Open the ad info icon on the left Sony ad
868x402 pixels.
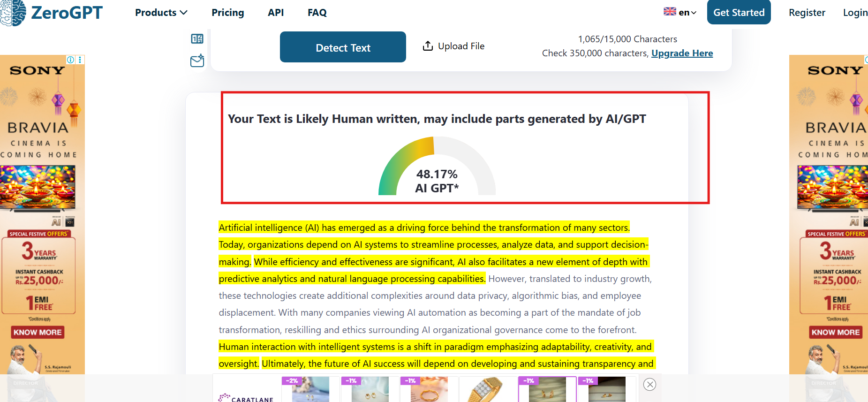coord(70,60)
